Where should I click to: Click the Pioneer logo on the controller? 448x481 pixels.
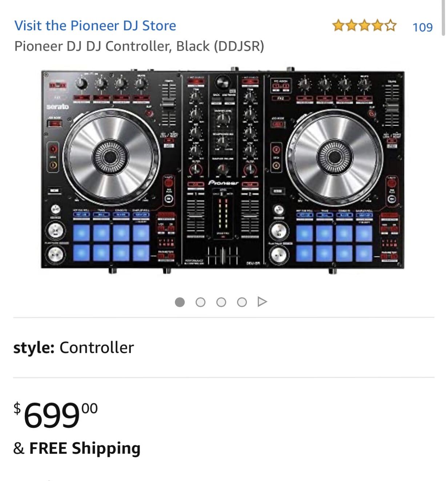tap(223, 183)
